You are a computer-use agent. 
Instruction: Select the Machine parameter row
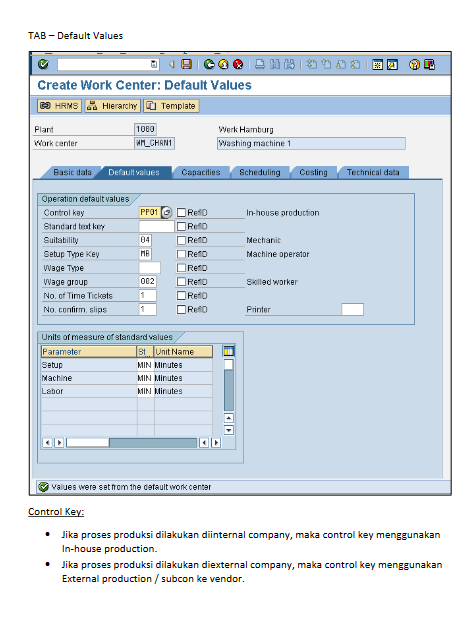pos(127,378)
